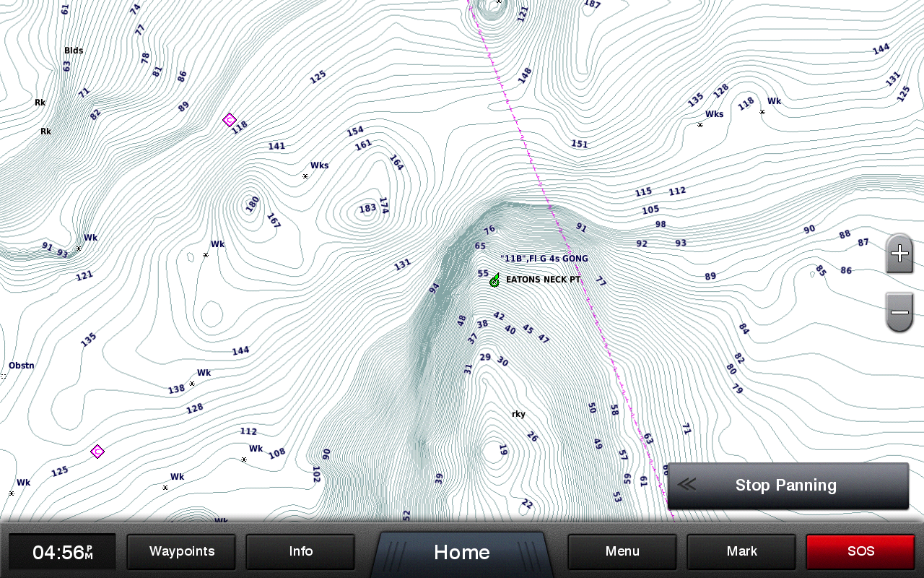This screenshot has height=578, width=924.
Task: Tap the green 11B gong buoy
Action: tap(494, 280)
